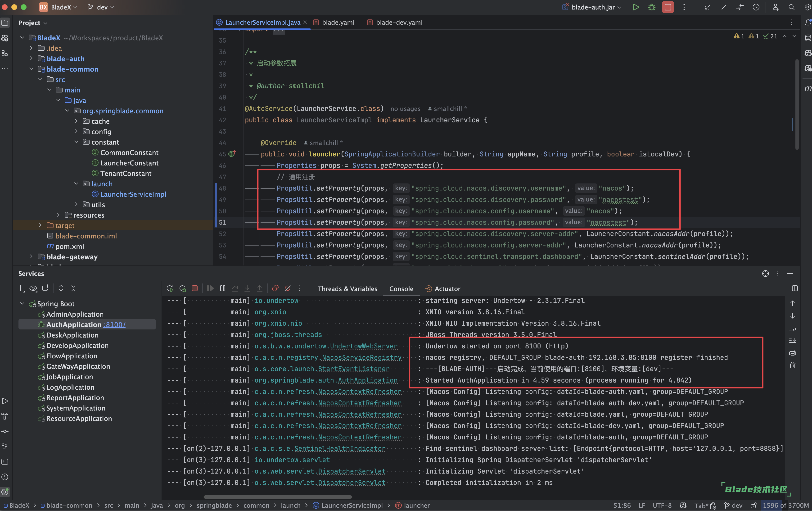Select Console tab
This screenshot has width=812, height=511.
401,289
